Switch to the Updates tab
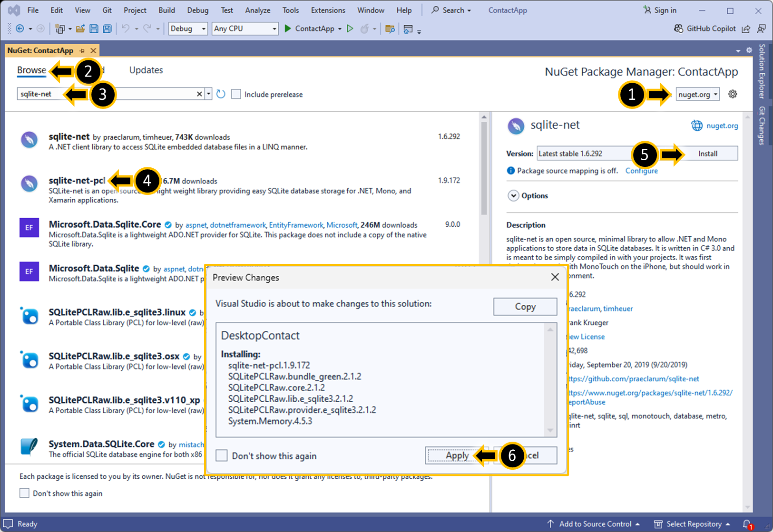773x532 pixels. pyautogui.click(x=146, y=70)
